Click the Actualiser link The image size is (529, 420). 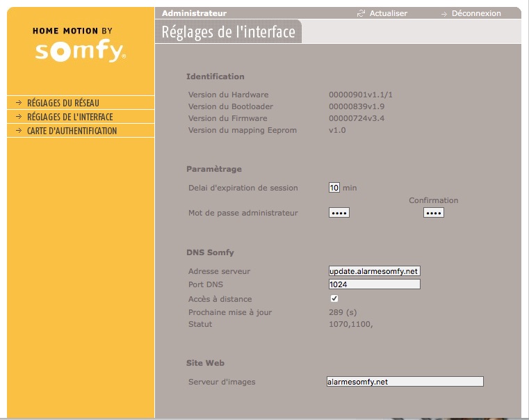coord(389,13)
